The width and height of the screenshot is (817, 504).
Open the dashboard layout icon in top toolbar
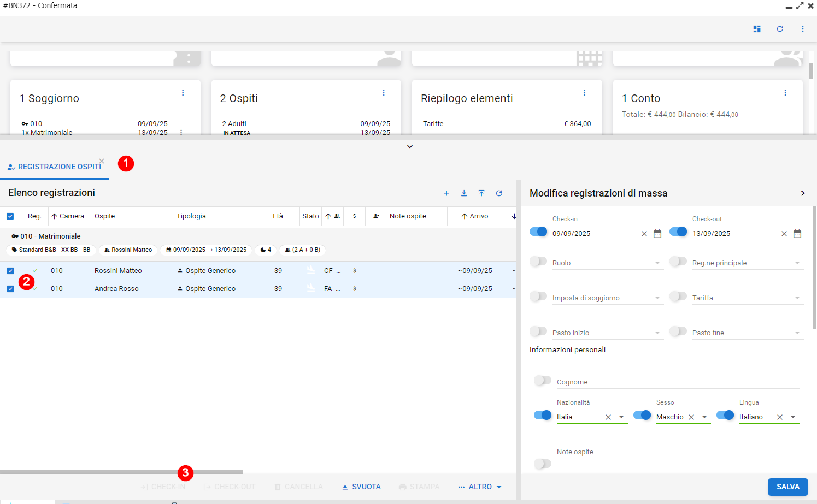coord(757,29)
